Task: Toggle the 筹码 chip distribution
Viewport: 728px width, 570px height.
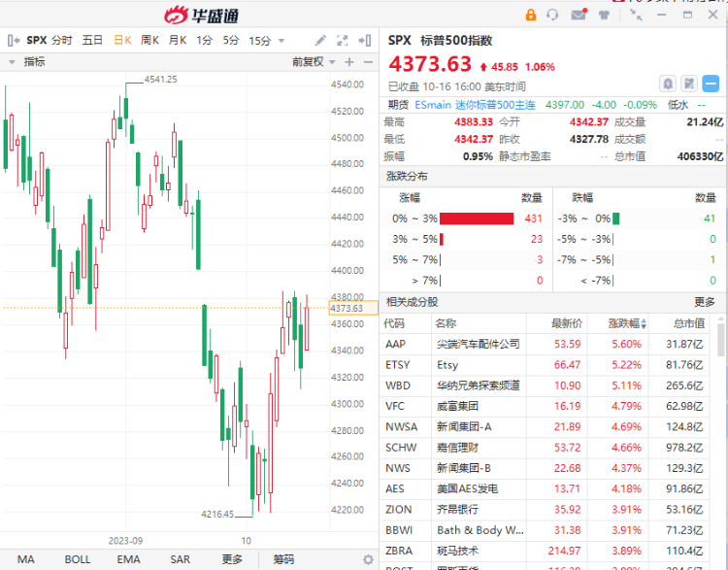Action: (x=283, y=559)
